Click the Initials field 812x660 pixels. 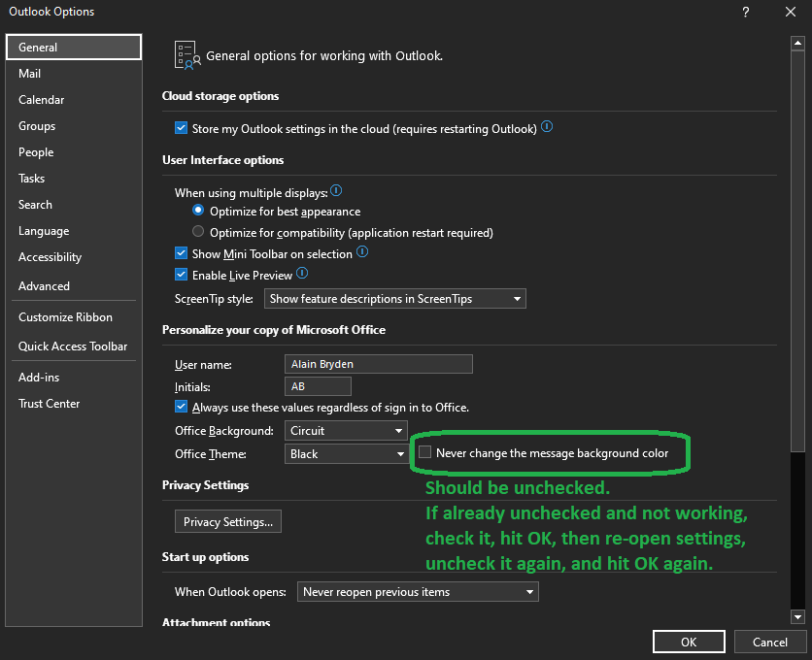[x=318, y=386]
